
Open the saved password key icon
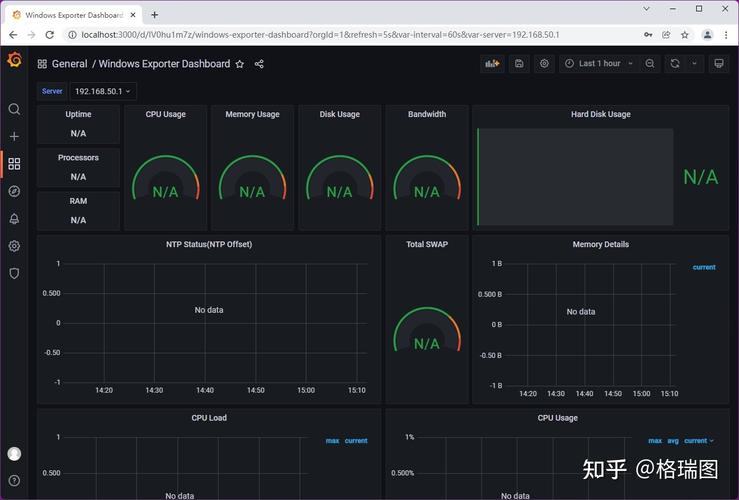[649, 35]
